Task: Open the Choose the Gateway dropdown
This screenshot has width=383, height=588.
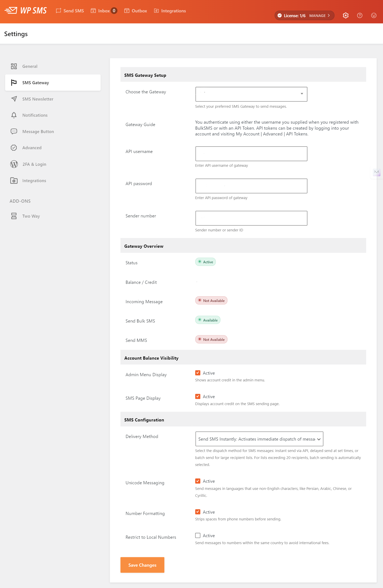Action: pos(251,94)
